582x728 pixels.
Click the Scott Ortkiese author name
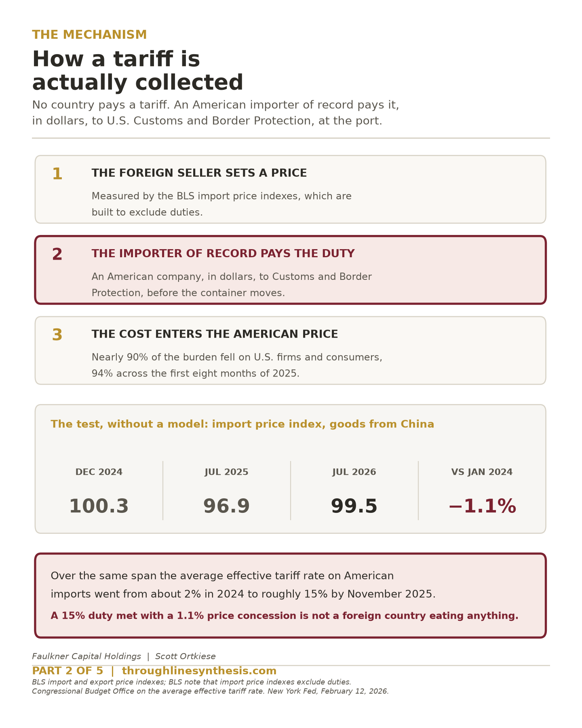[x=186, y=656]
